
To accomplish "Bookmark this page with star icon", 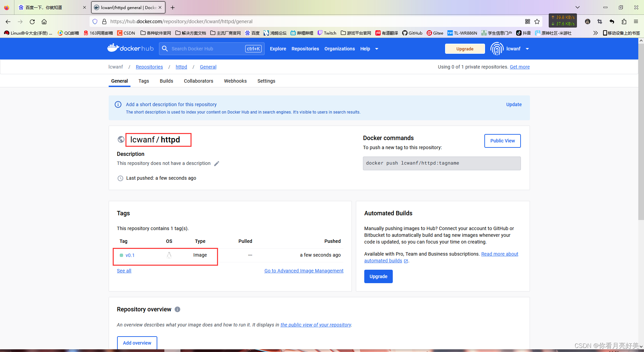I will pos(537,21).
